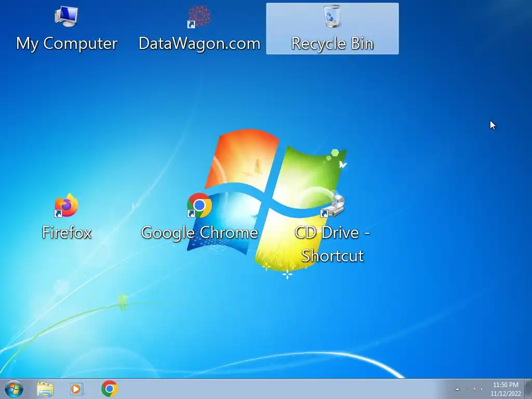Screen dimensions: 532x399
Task: Show hidden system tray icons
Action: tap(457, 389)
